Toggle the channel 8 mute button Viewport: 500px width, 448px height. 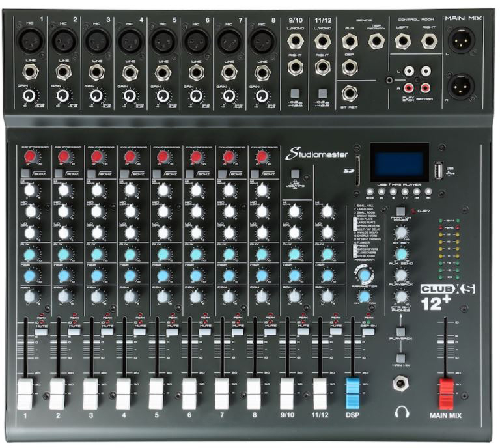click(270, 332)
